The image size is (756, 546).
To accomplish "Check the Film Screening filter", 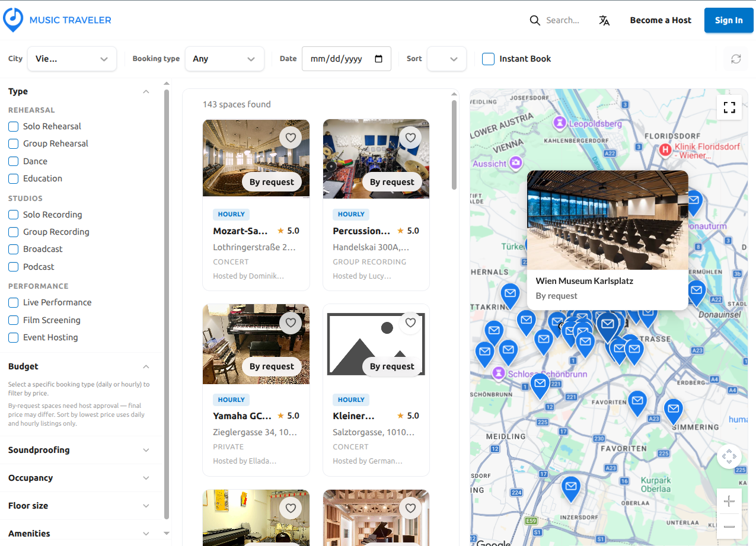I will (13, 320).
